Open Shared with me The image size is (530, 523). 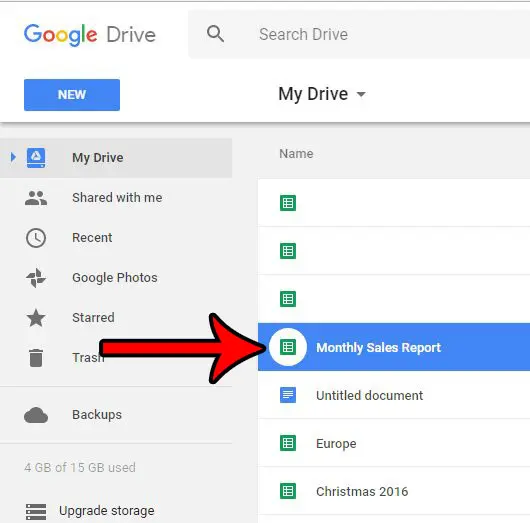(x=117, y=197)
